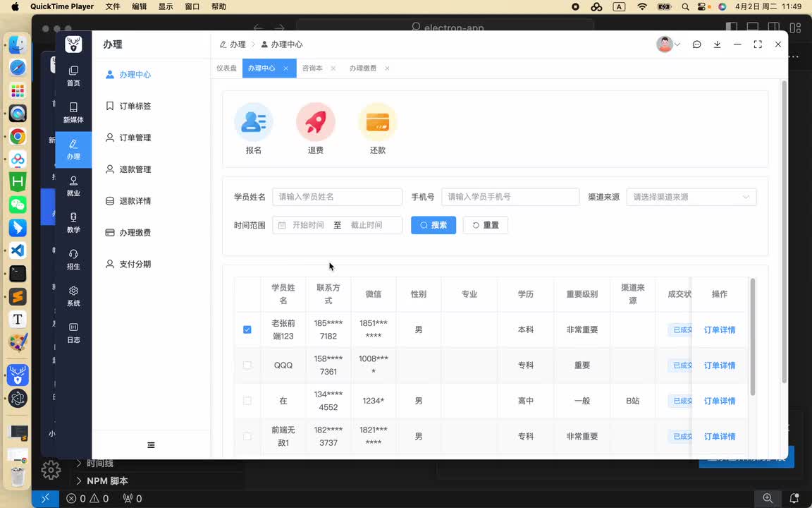The width and height of the screenshot is (812, 508).
Task: Click the table's vertical scrollbar
Action: 753,337
